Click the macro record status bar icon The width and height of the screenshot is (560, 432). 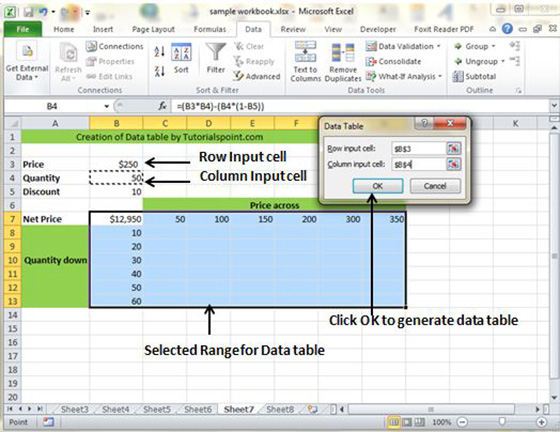(x=48, y=422)
